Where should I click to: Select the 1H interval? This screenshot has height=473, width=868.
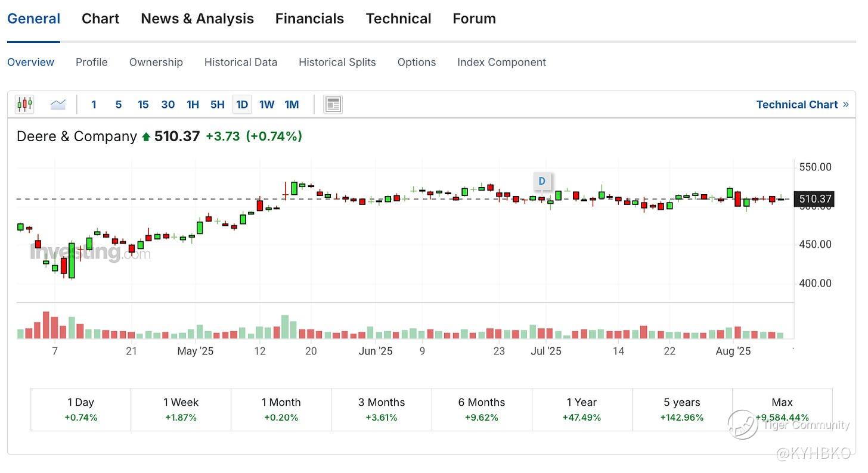(x=193, y=104)
